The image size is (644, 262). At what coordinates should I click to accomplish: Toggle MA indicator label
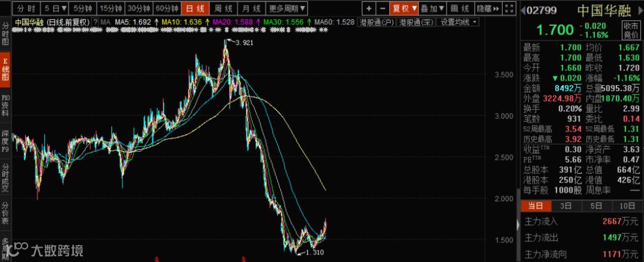106,22
